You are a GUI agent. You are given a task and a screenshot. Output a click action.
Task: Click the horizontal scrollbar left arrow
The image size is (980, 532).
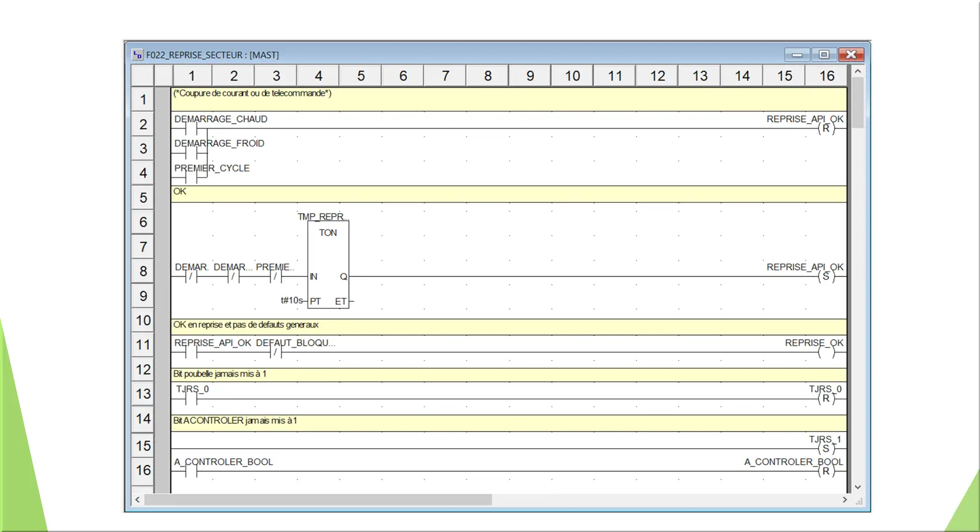point(137,500)
